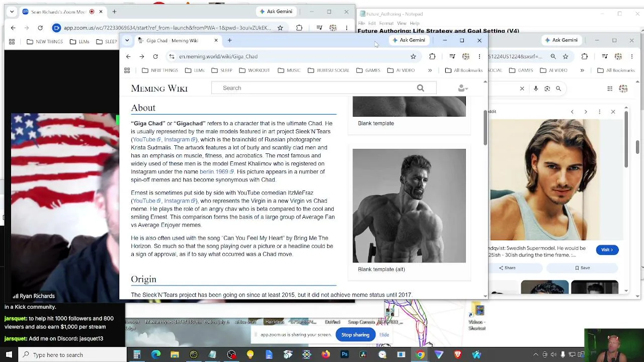The width and height of the screenshot is (644, 362).
Task: Open the JIUJITSU SOCIAL bookmark folder in Meming Wiki window
Action: pyautogui.click(x=328, y=70)
